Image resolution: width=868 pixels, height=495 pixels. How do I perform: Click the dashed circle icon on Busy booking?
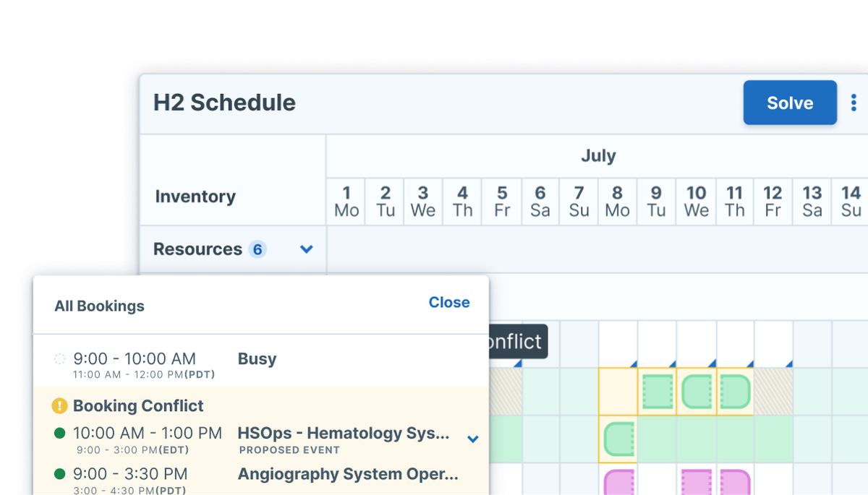(x=59, y=358)
